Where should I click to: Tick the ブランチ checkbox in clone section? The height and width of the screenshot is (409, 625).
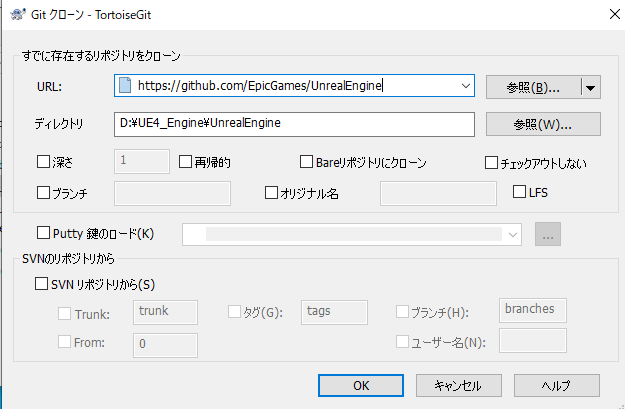pos(43,193)
